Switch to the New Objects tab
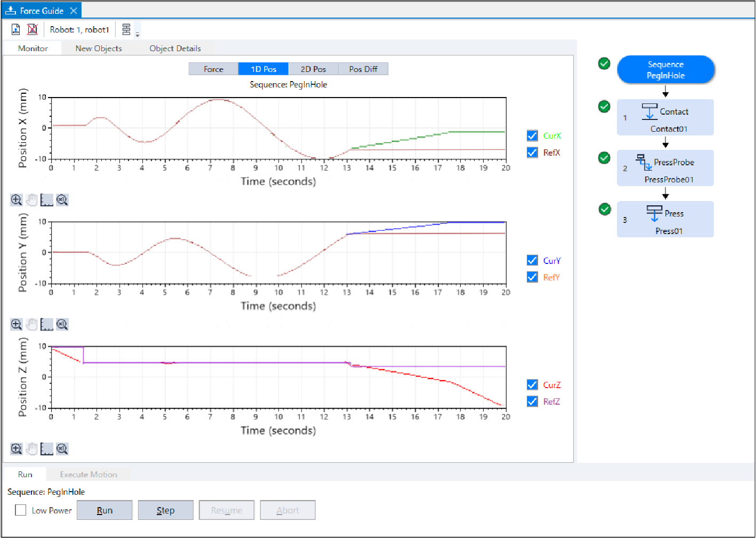The width and height of the screenshot is (756, 538). point(99,49)
